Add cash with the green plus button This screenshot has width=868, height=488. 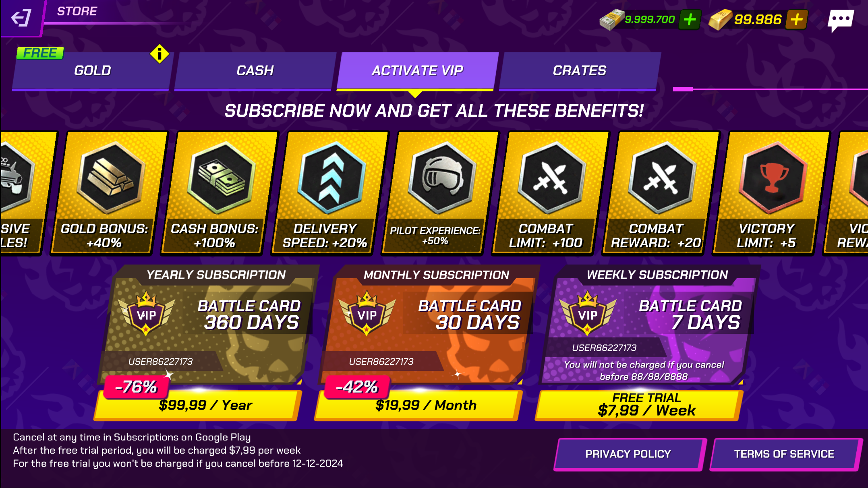[x=690, y=19]
